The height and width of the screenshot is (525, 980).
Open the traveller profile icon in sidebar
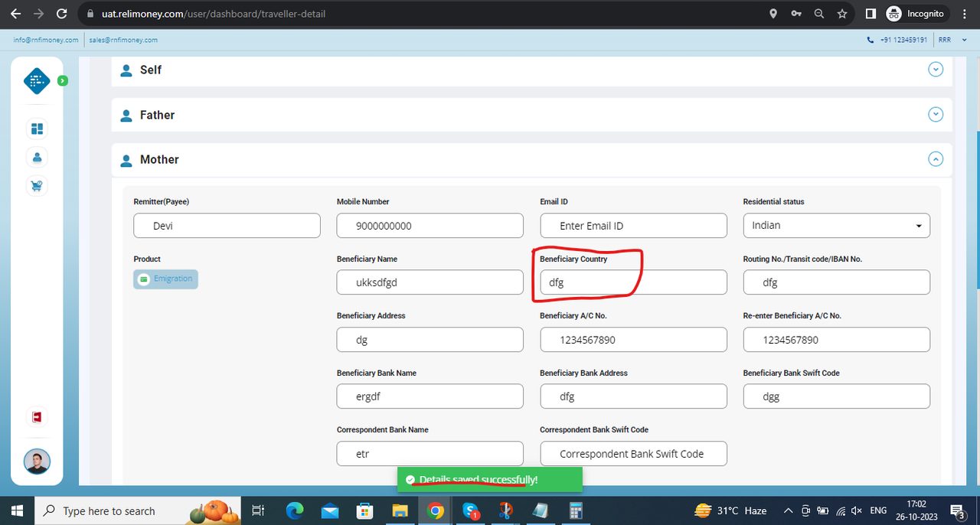(x=37, y=158)
